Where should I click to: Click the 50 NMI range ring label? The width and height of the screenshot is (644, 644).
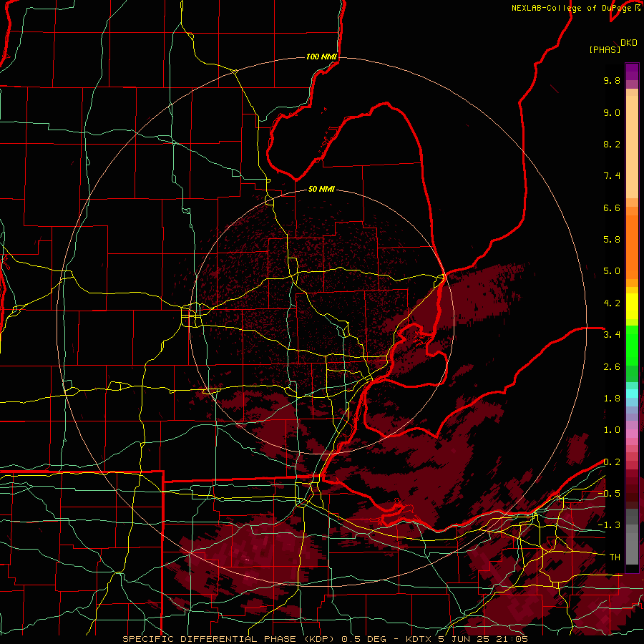pyautogui.click(x=321, y=189)
